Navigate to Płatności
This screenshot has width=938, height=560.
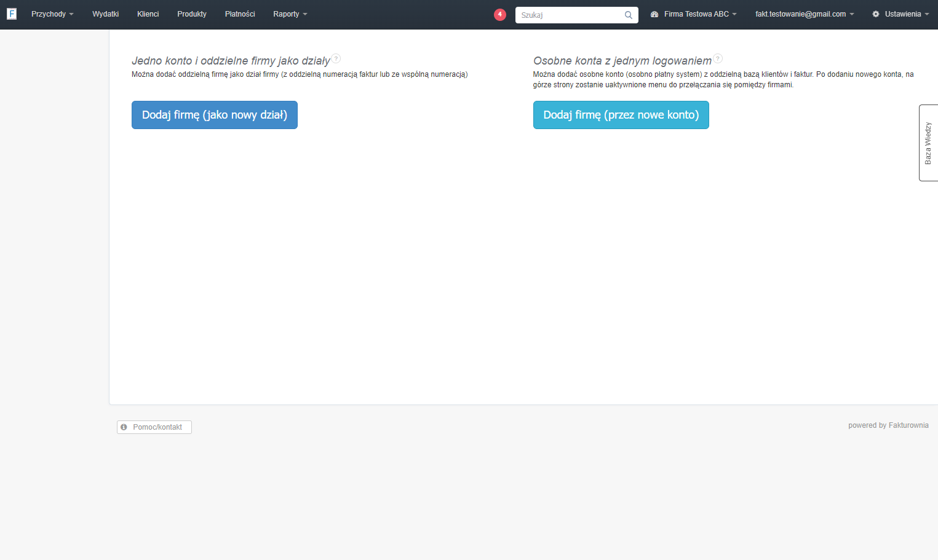[240, 14]
